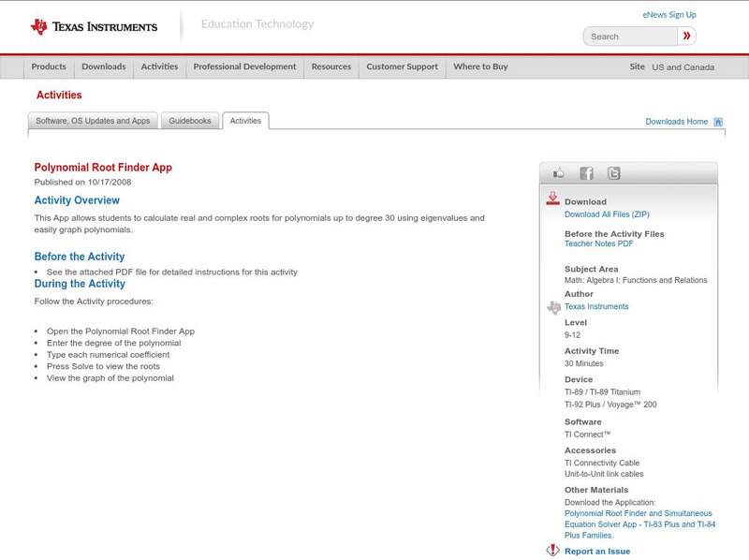Click the Downloads Home house icon

point(718,122)
